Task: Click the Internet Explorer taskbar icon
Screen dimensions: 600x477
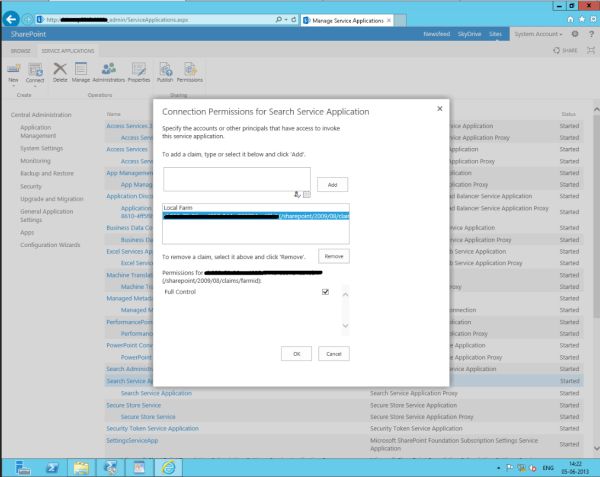Action: pyautogui.click(x=168, y=467)
